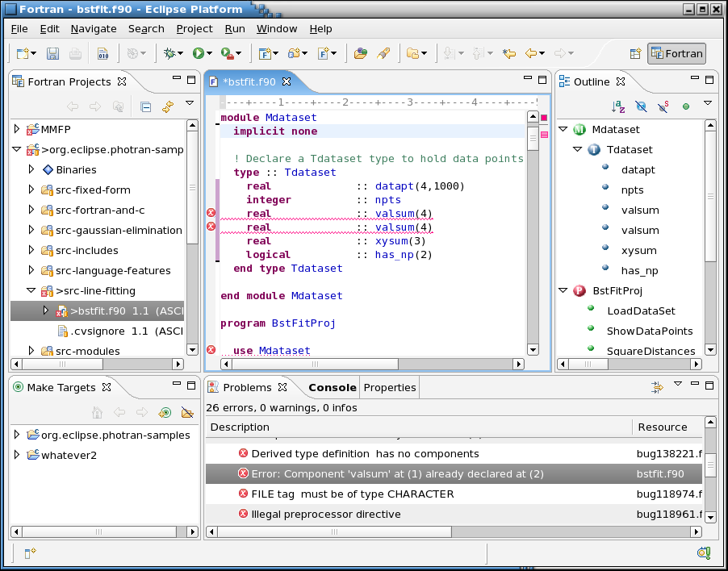728x571 pixels.
Task: Click the Debug bug icon in the toolbar
Action: click(x=169, y=54)
